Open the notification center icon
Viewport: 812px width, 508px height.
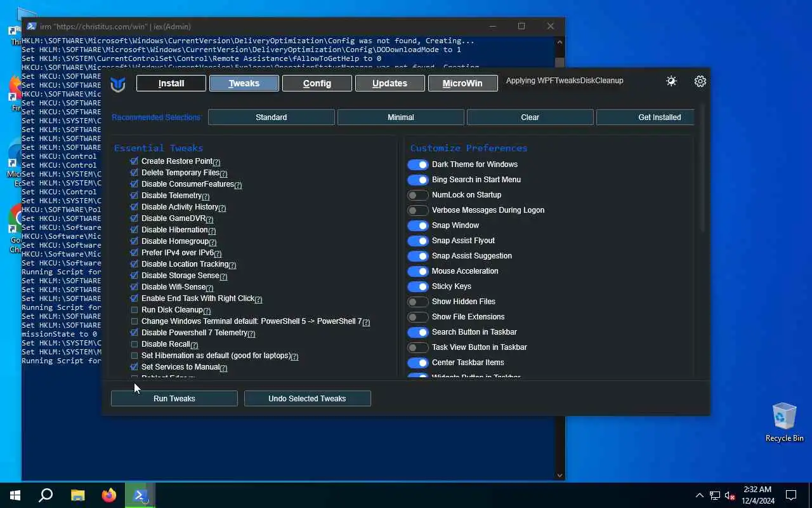click(x=792, y=495)
